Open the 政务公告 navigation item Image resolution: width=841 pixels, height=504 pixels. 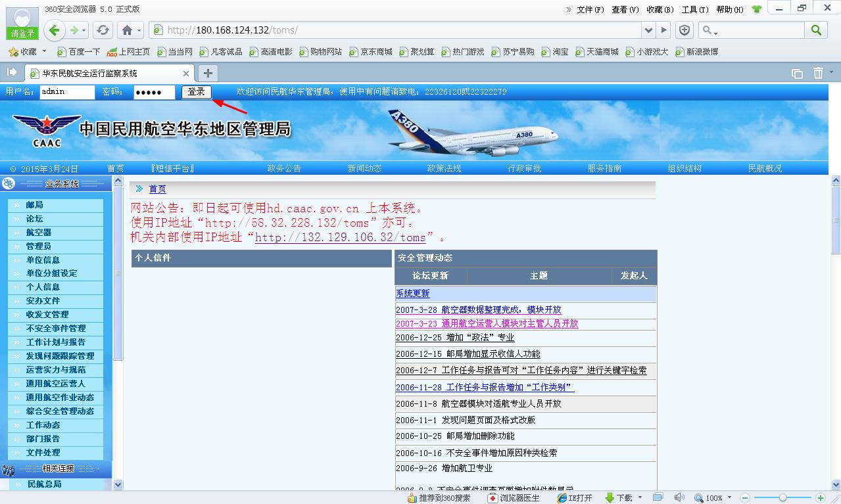(x=284, y=168)
